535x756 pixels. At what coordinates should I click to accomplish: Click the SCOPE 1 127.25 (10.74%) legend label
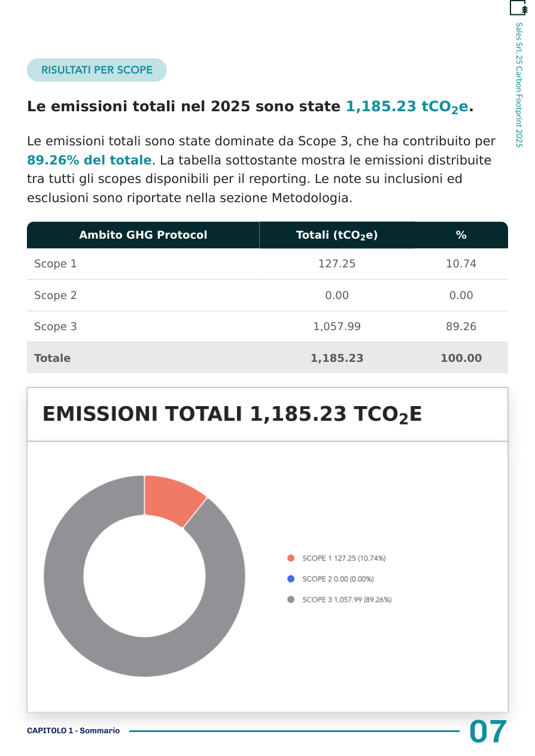click(x=344, y=558)
